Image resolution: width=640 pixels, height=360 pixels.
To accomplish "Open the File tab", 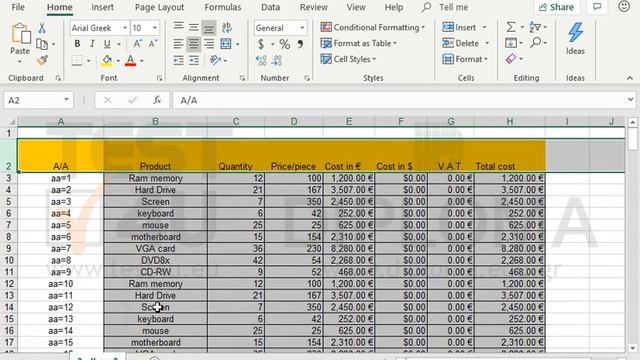I will (18, 7).
